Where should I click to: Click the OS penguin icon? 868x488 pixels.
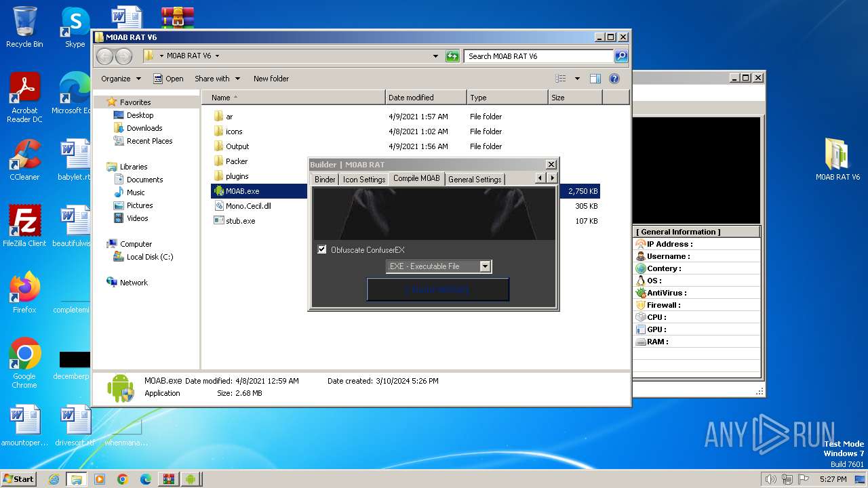[x=641, y=281]
